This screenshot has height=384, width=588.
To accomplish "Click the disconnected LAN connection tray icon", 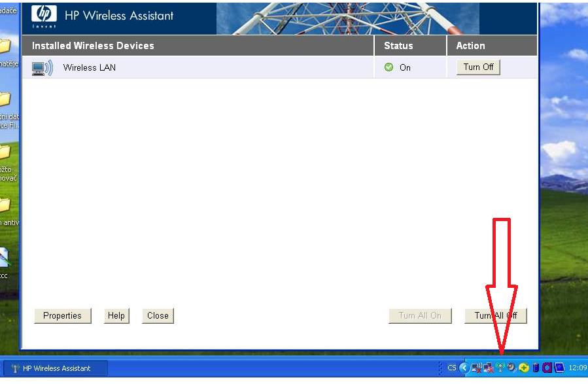I will pyautogui.click(x=489, y=368).
